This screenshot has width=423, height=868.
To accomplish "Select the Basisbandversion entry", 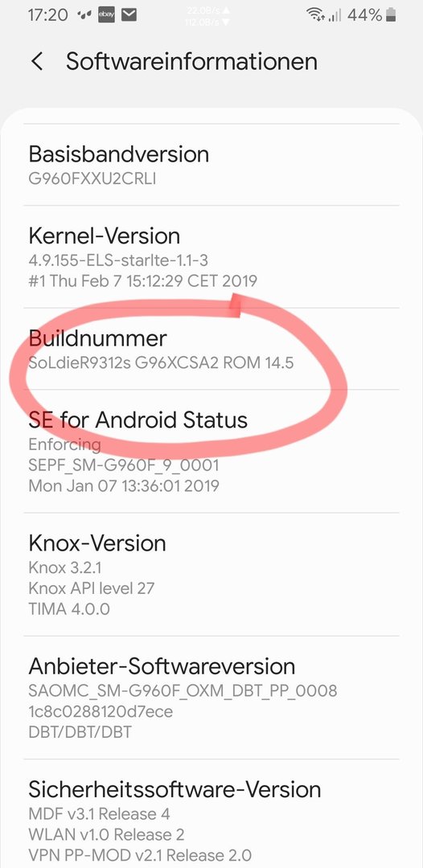I will click(211, 165).
